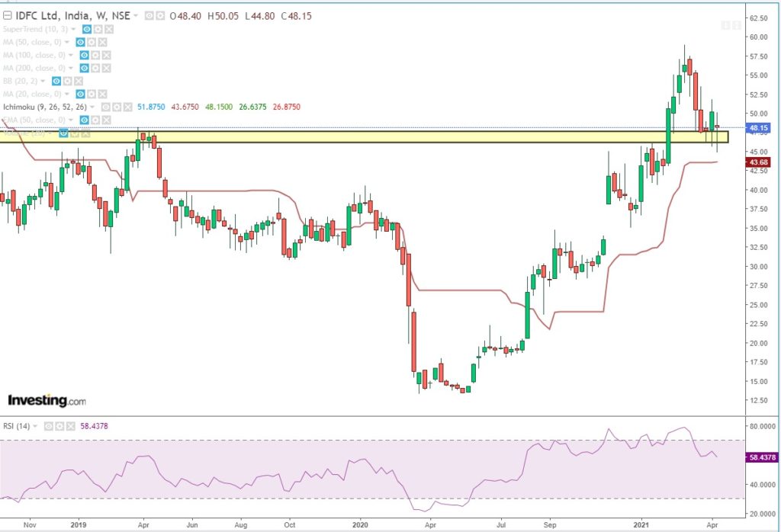Remove the RSI (14) indicator pane
This screenshot has width=781, height=532.
70,427
